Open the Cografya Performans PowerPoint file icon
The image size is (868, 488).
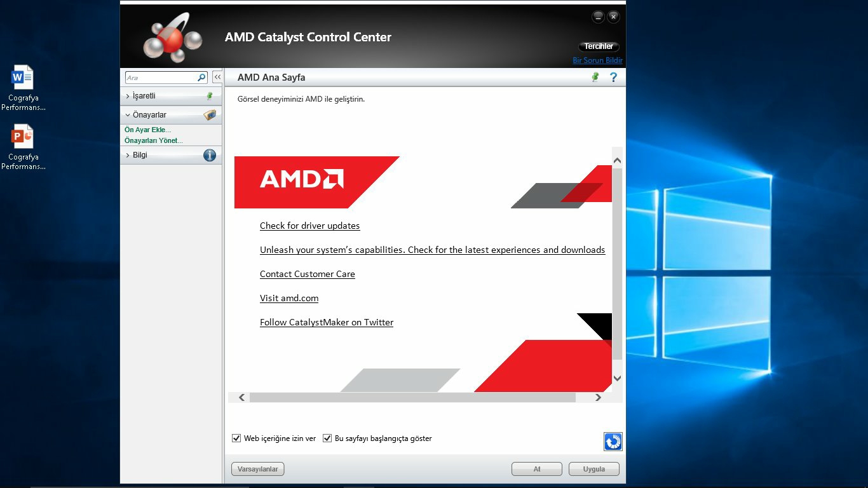point(23,147)
